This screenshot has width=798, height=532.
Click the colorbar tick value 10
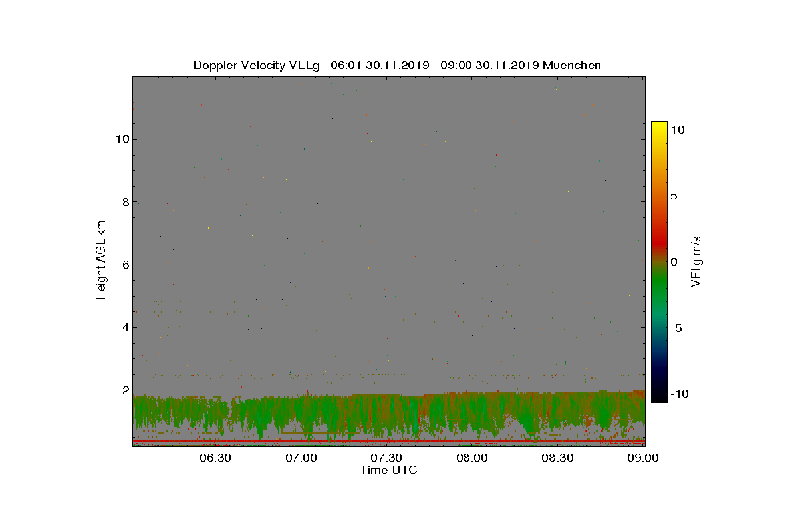[x=678, y=130]
